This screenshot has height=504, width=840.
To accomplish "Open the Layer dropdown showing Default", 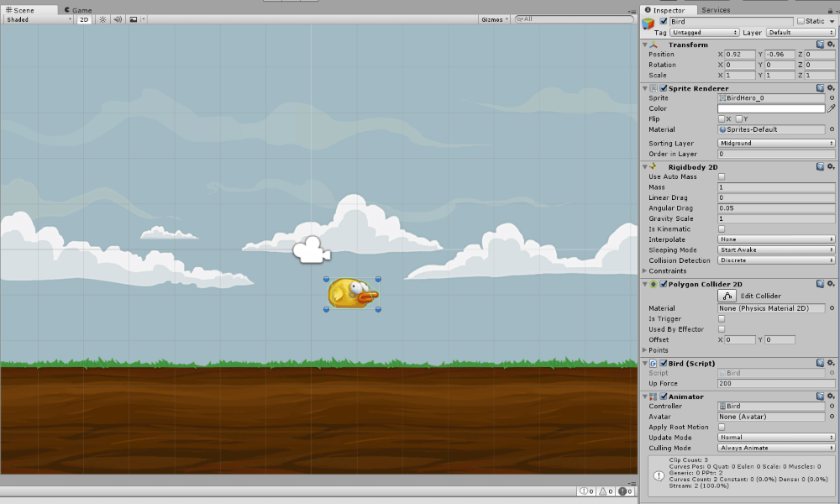I will [x=801, y=33].
